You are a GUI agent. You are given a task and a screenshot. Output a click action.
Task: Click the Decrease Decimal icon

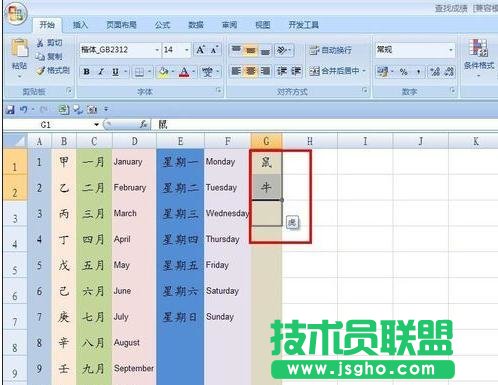pos(449,71)
